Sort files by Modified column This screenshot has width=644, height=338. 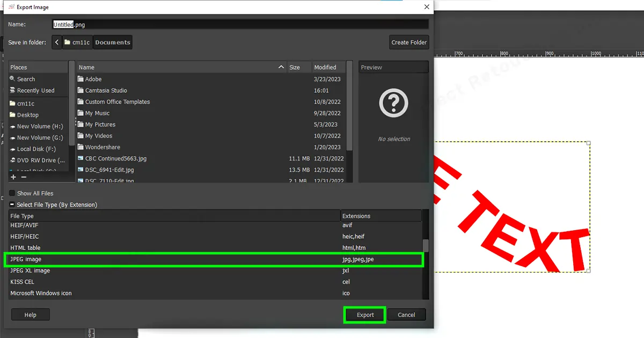click(326, 68)
